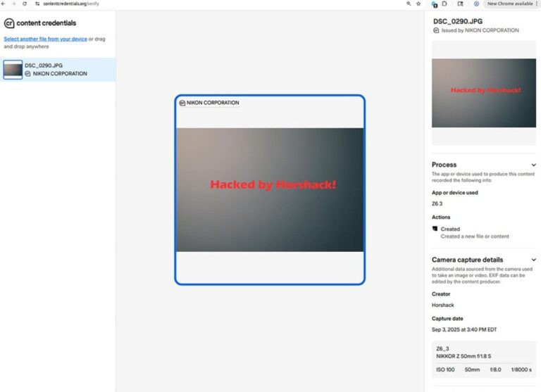541x392 pixels.
Task: Click App or device used label
Action: click(455, 193)
